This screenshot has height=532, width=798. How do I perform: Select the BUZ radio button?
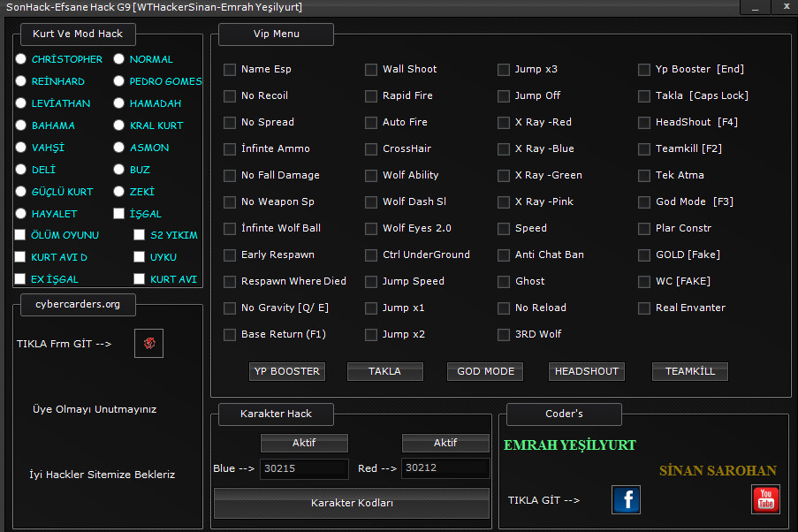coord(119,170)
